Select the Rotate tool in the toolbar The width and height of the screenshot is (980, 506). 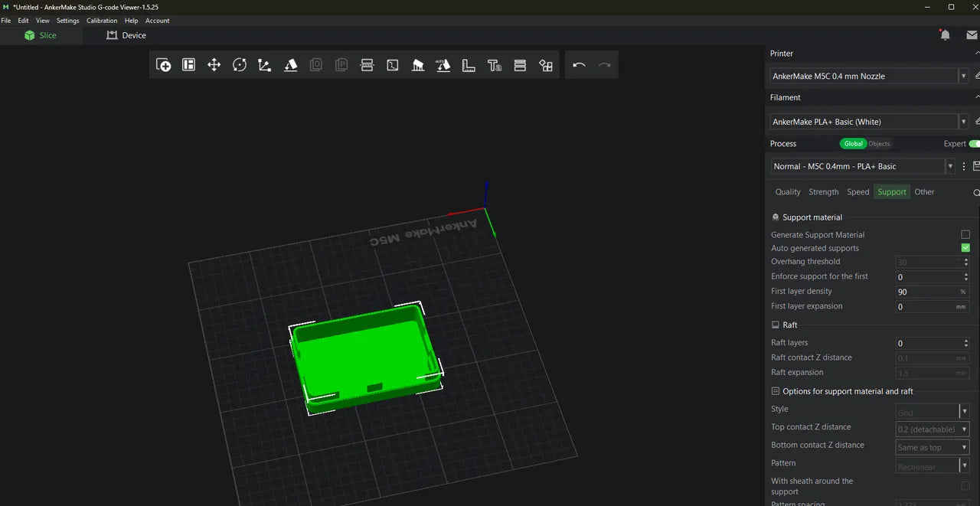coord(240,65)
